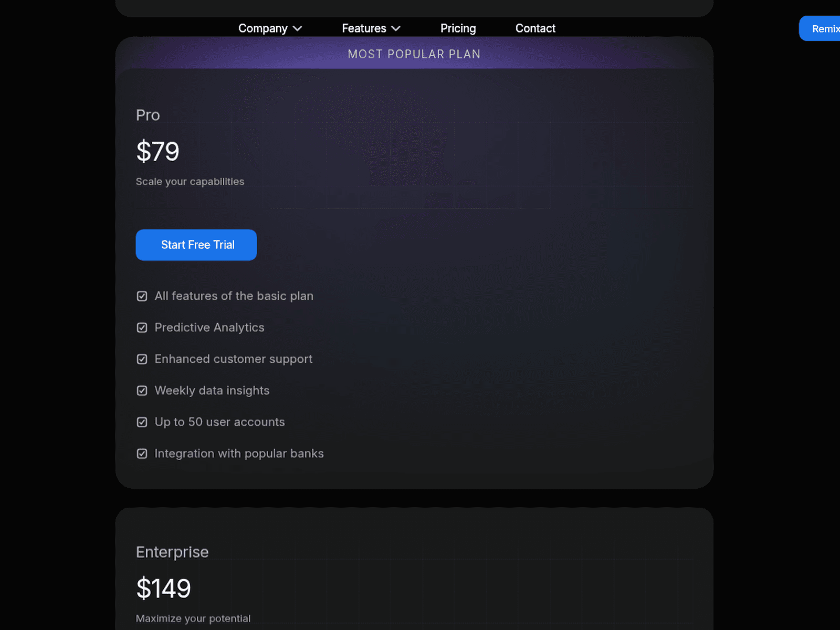
Task: Click the check icon by 'Integration with popular banks'
Action: coord(142,454)
